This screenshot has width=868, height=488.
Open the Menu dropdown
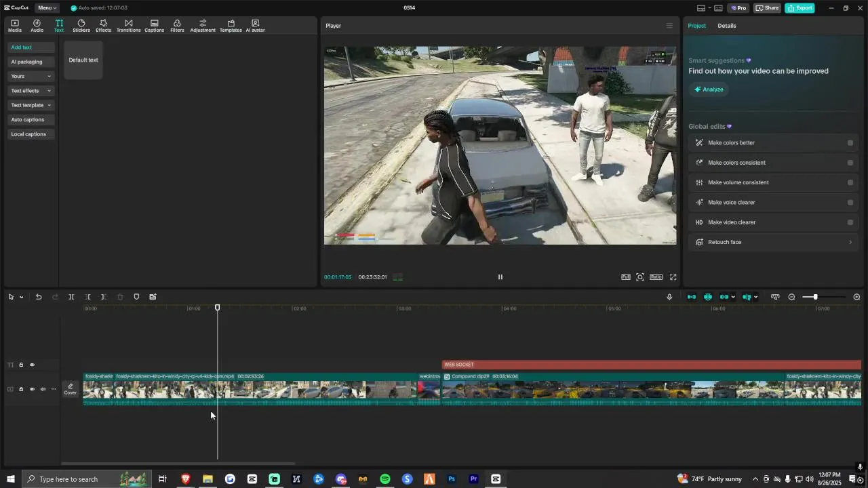47,8
